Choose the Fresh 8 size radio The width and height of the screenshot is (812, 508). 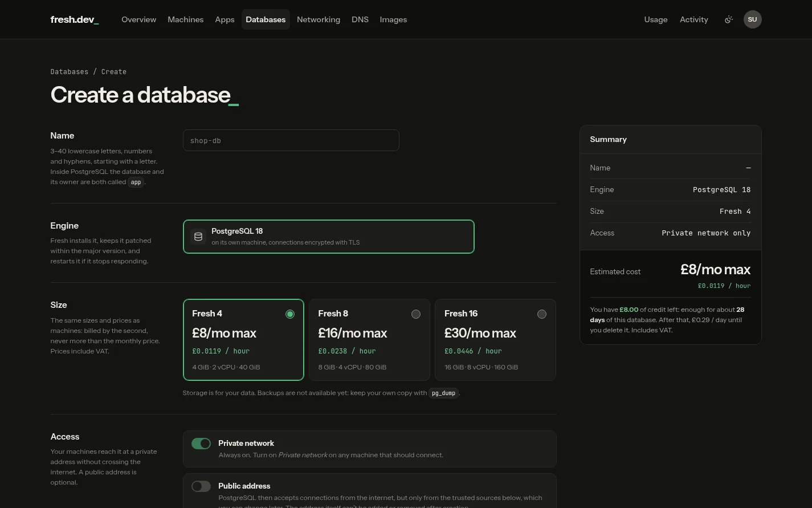coord(416,314)
